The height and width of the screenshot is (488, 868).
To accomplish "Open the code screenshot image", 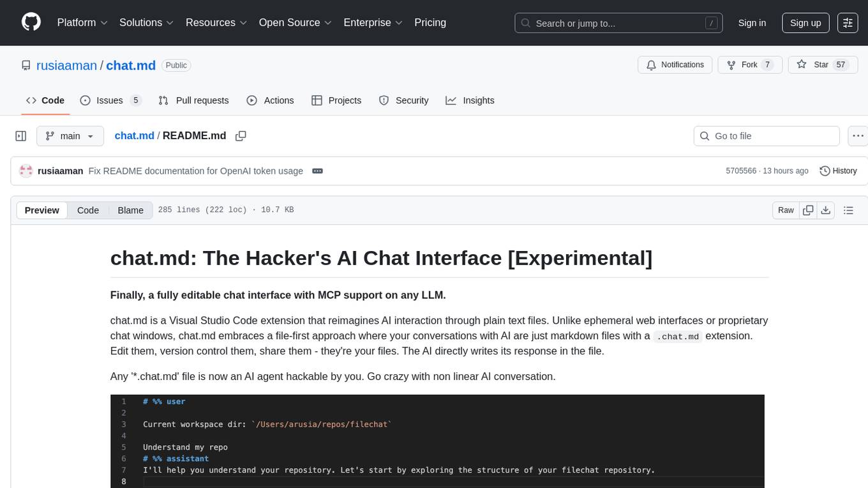I will pyautogui.click(x=437, y=441).
